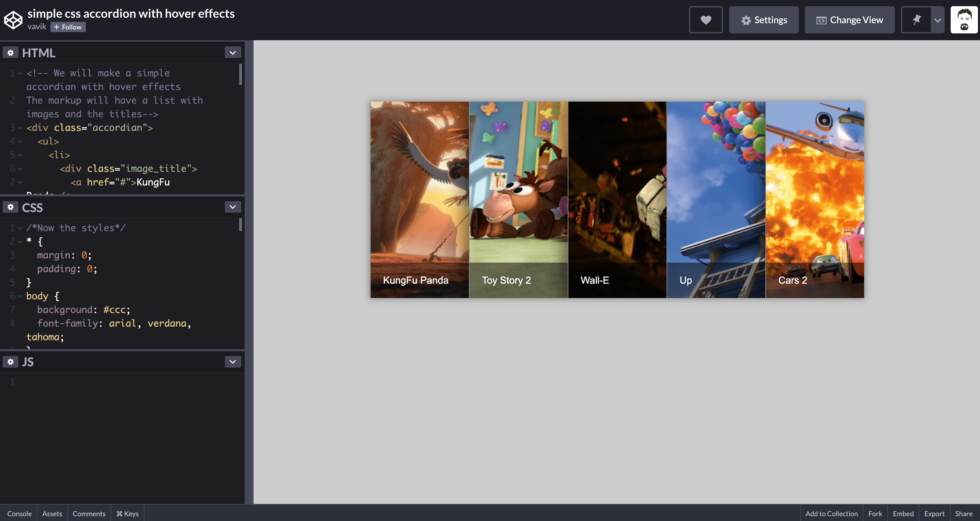Fold the li element at HTML line 5
Viewport: 980px width, 521px height.
pos(20,155)
